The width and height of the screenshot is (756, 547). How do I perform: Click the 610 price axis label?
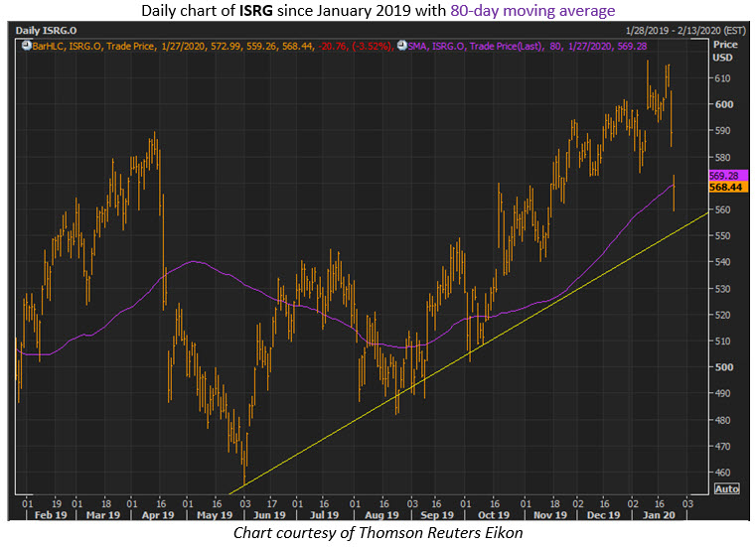coord(723,78)
